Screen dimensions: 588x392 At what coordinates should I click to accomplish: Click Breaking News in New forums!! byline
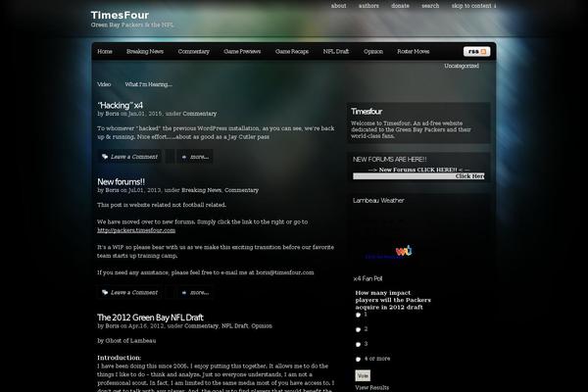(x=201, y=190)
